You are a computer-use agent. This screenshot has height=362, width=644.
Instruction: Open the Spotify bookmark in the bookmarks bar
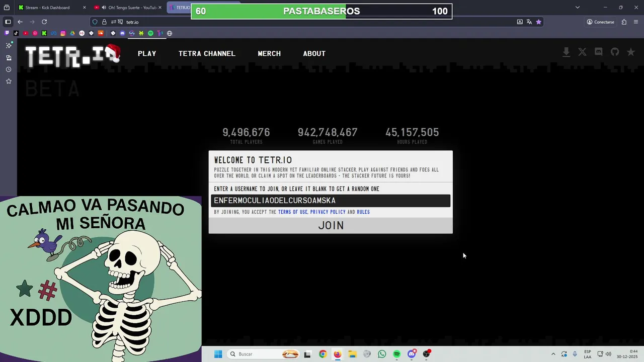tap(150, 33)
